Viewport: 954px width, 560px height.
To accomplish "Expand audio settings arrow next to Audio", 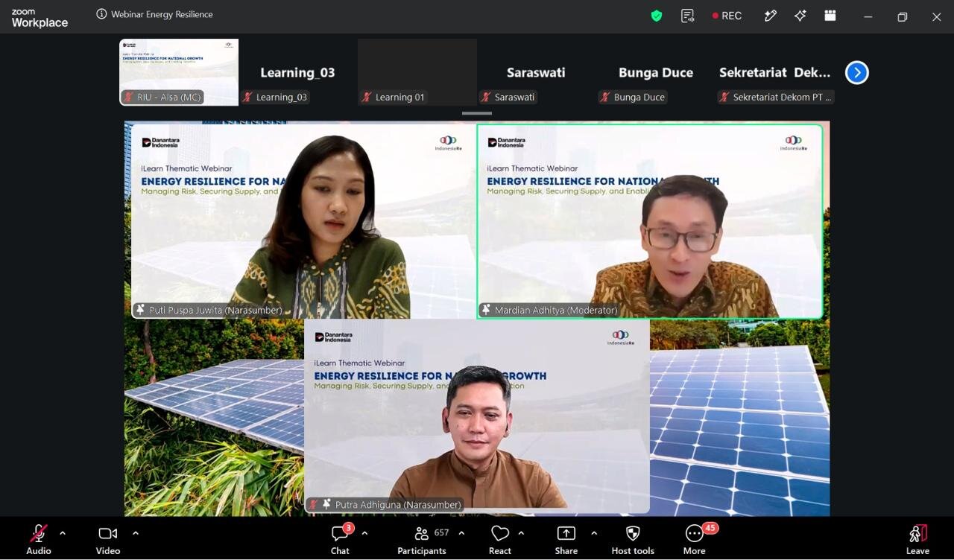I will click(x=63, y=533).
